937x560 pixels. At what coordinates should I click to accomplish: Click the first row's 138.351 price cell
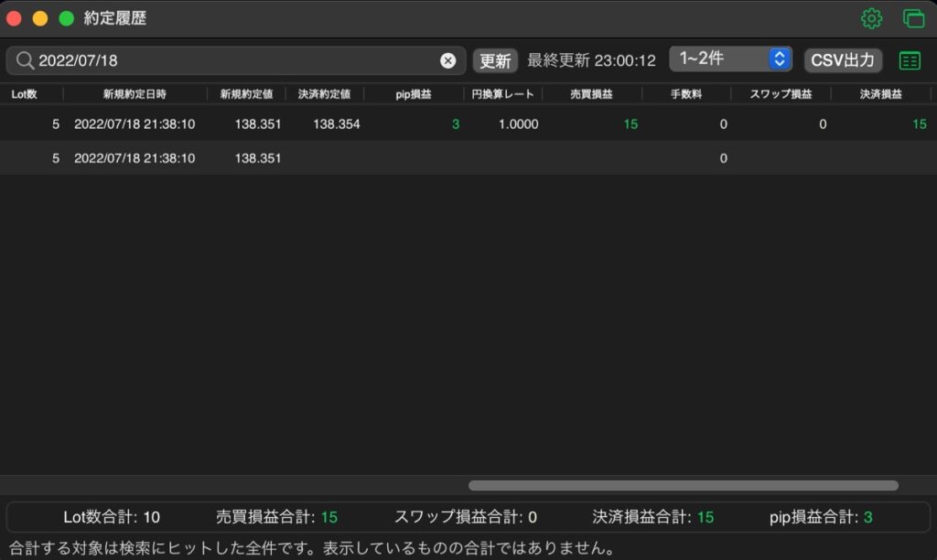(x=257, y=124)
